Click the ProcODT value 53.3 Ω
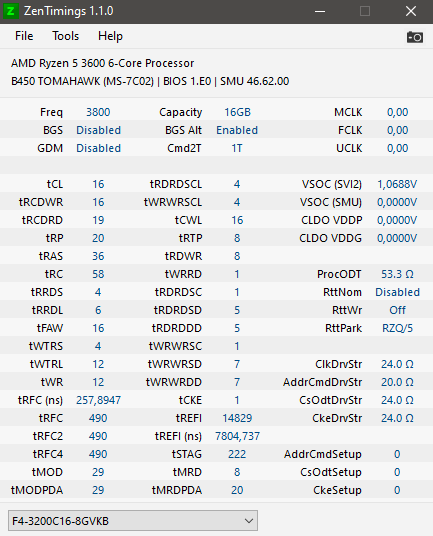The width and height of the screenshot is (433, 536). click(397, 274)
